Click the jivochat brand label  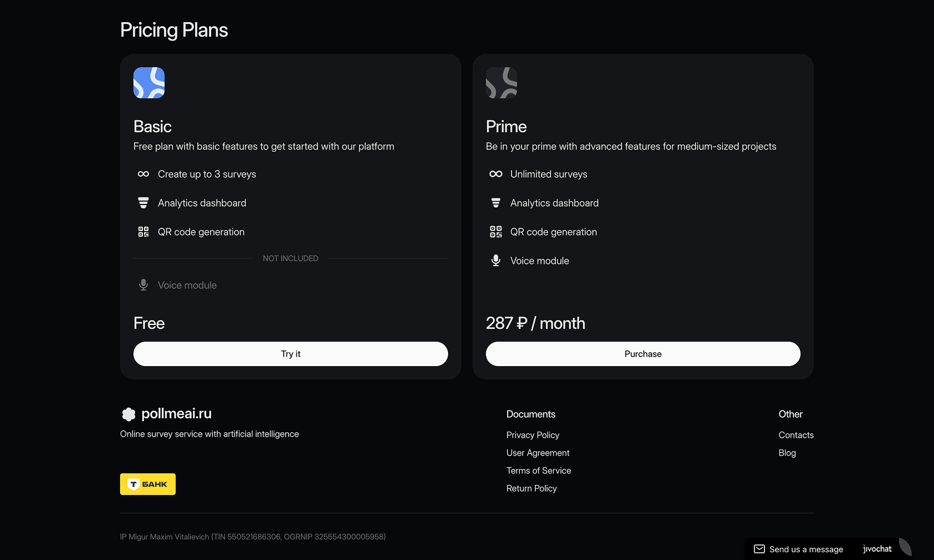click(x=877, y=549)
